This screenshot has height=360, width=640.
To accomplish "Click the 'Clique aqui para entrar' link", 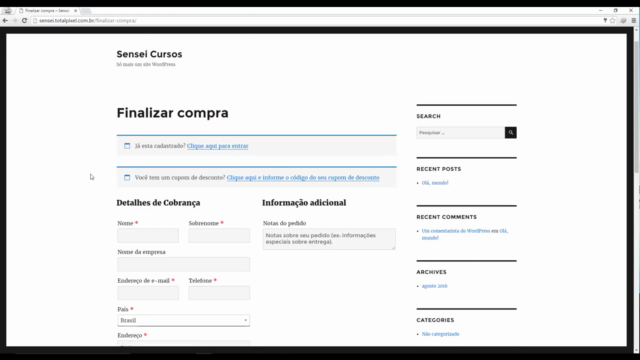I will coord(218,146).
